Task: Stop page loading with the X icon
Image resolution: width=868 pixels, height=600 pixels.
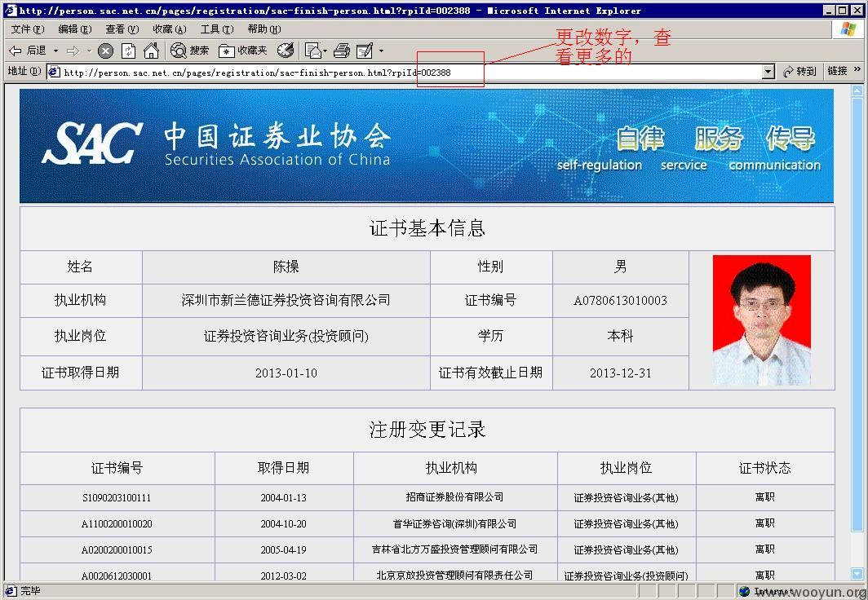Action: pos(105,51)
